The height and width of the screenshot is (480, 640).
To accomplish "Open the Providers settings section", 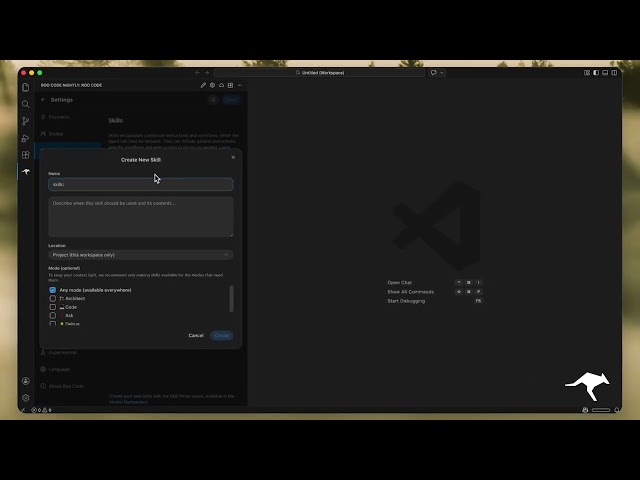I will pyautogui.click(x=55, y=117).
